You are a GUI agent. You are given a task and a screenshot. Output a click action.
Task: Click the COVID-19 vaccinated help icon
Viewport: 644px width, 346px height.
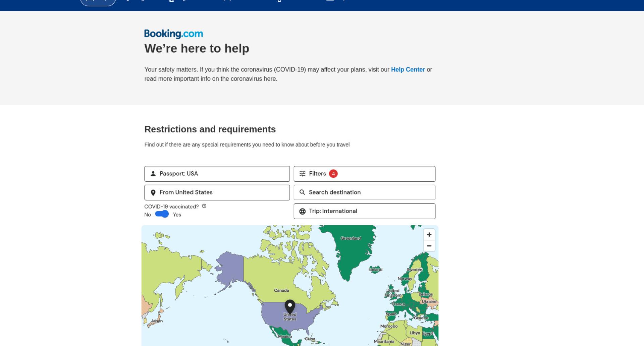(x=204, y=206)
